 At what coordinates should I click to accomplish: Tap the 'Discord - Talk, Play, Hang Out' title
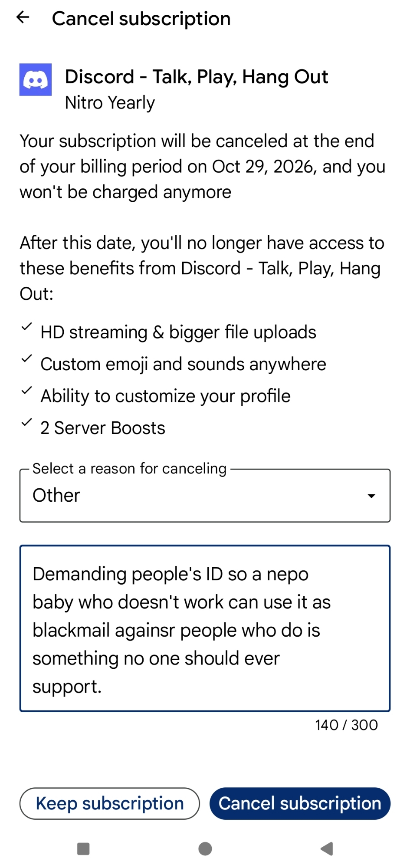tap(197, 77)
